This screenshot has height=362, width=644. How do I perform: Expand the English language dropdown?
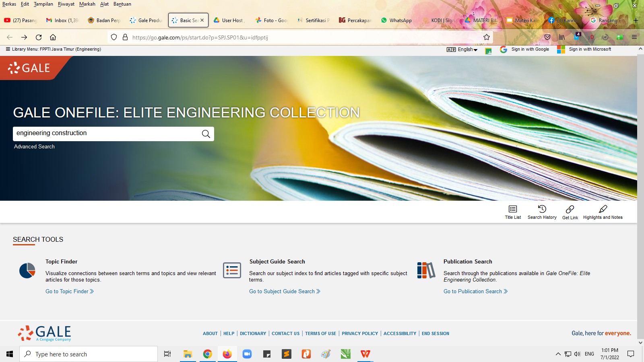(462, 49)
